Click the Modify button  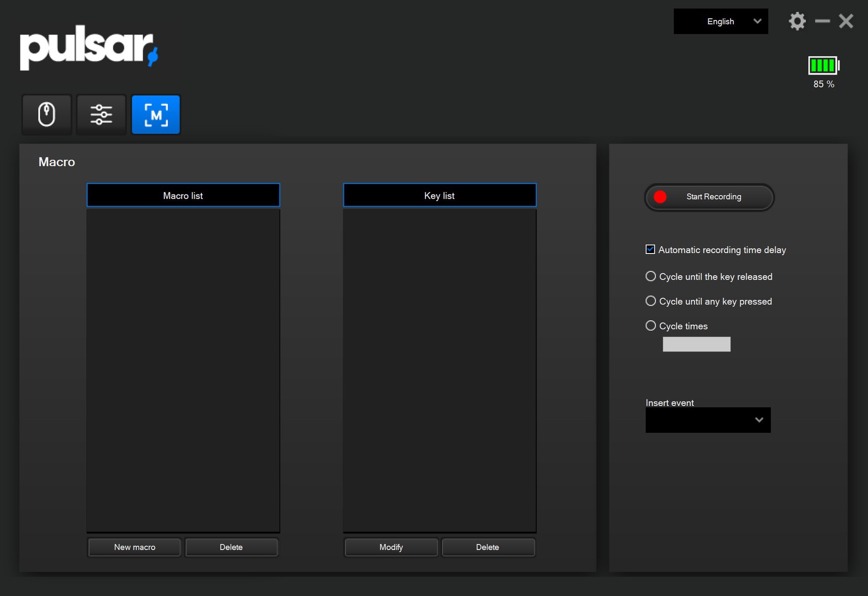tap(391, 547)
